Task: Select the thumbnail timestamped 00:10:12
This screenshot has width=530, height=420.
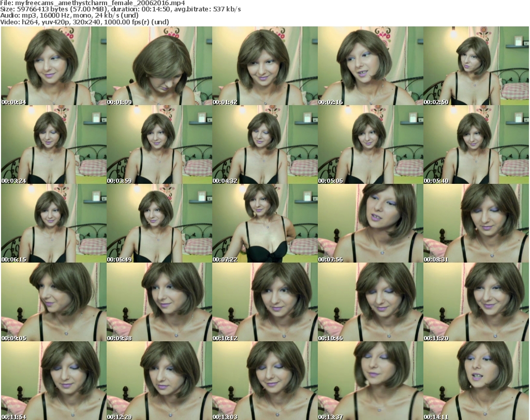Action: (x=265, y=302)
